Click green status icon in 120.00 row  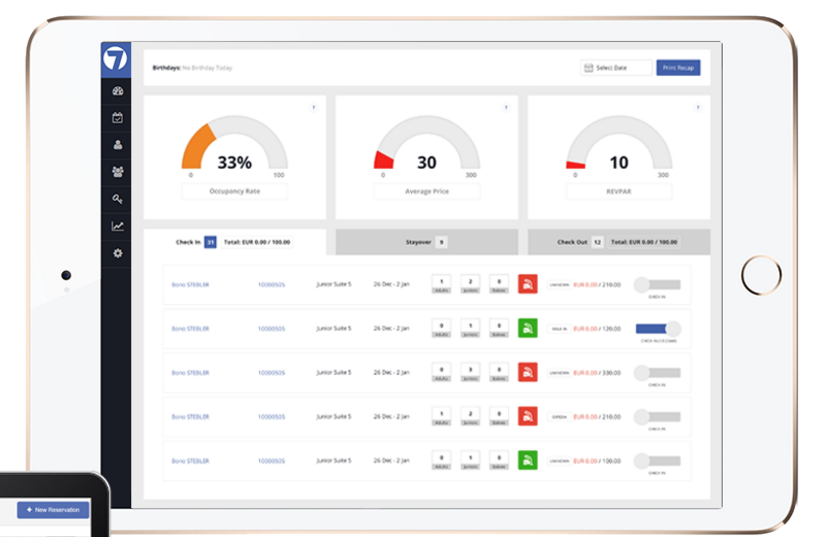528,328
